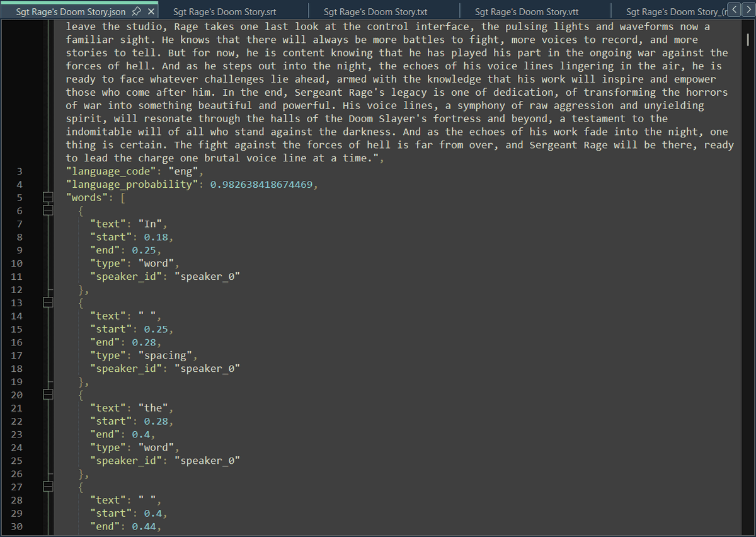
Task: Click line number 30 in the gutter
Action: click(16, 526)
